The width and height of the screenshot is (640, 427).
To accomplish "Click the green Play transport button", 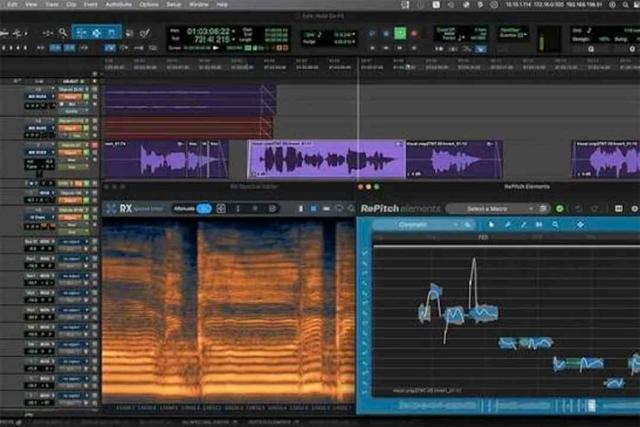I will [x=399, y=33].
